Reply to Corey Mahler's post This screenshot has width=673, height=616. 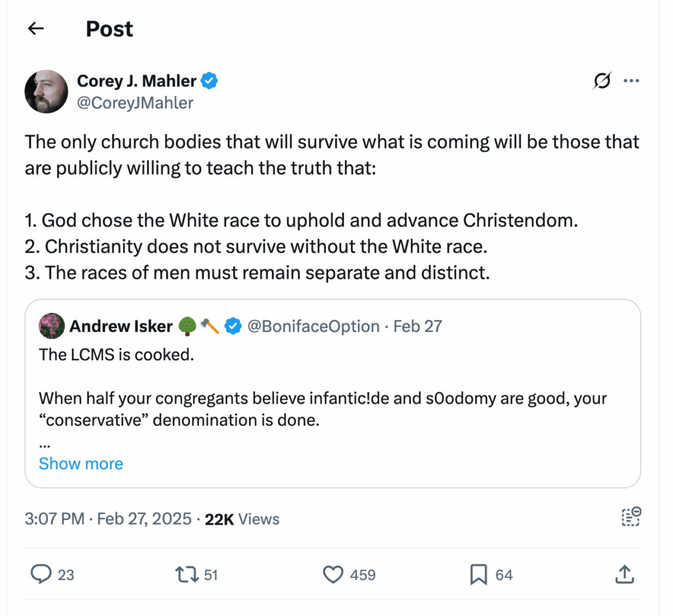pyautogui.click(x=41, y=574)
